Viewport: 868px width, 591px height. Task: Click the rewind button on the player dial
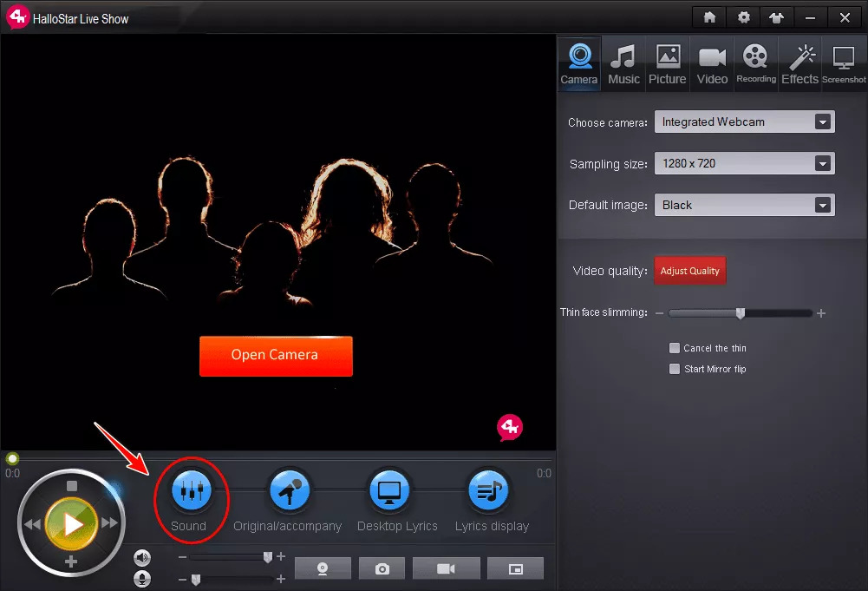click(32, 524)
